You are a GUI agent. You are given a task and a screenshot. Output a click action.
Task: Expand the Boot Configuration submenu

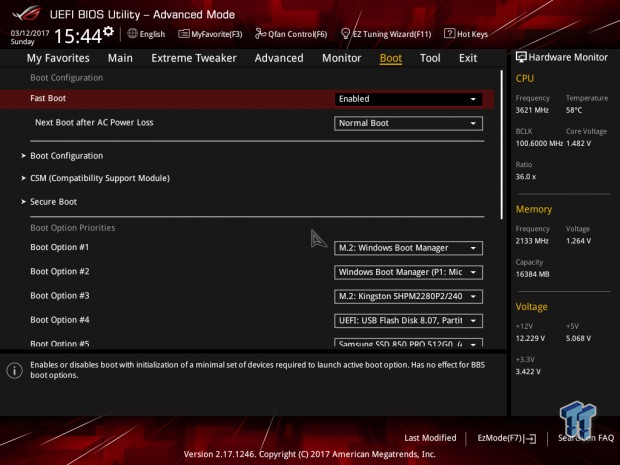[66, 156]
